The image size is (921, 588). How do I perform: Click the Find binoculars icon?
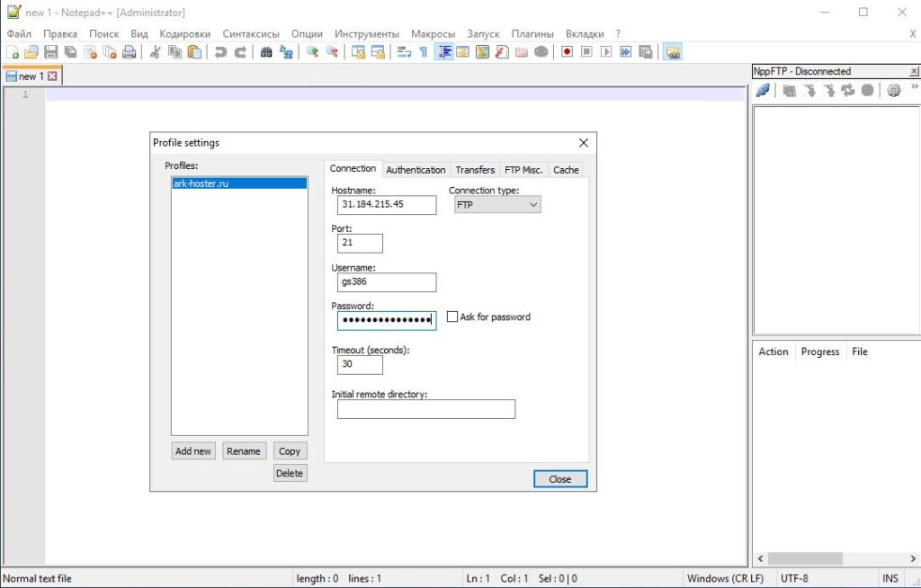tap(266, 52)
